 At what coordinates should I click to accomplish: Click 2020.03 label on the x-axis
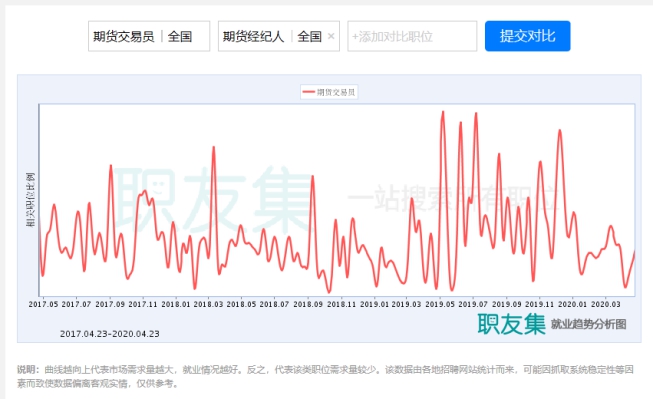[x=606, y=304]
